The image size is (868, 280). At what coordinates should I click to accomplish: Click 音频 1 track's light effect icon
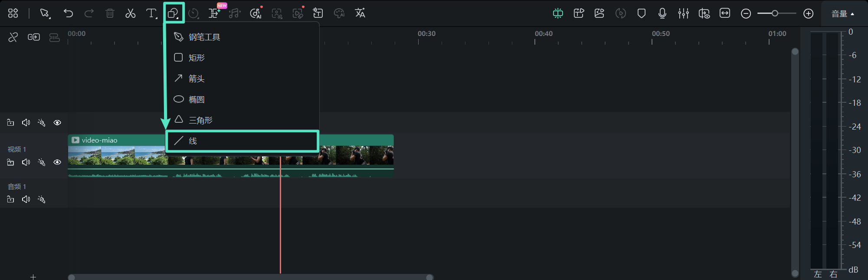coord(42,199)
